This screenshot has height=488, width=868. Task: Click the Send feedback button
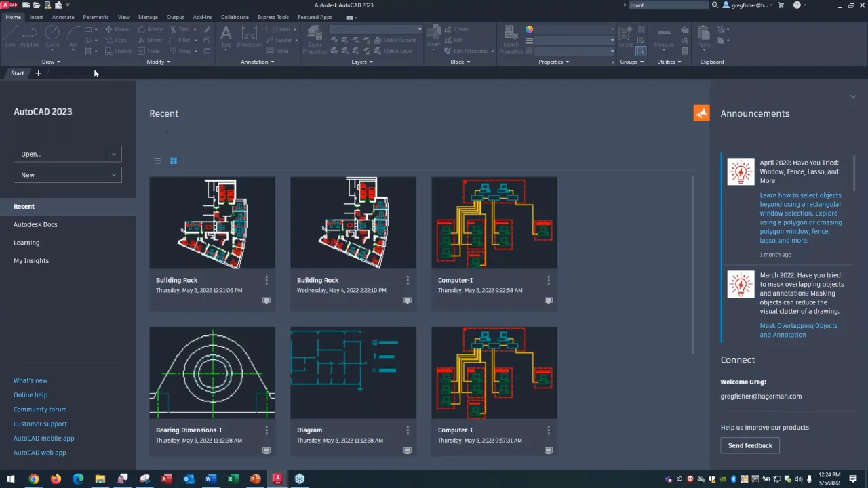pyautogui.click(x=750, y=445)
